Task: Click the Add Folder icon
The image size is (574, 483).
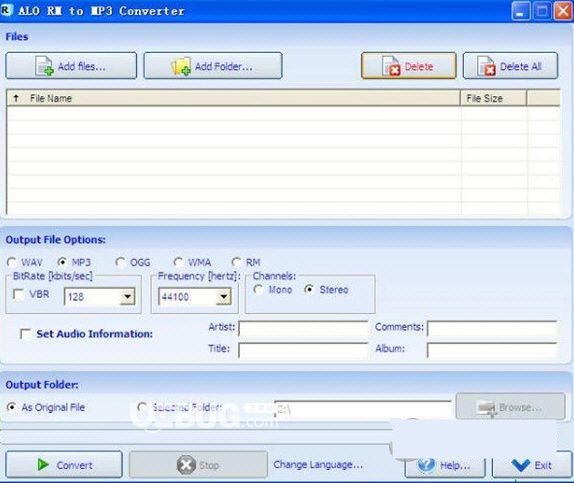Action: pyautogui.click(x=181, y=66)
